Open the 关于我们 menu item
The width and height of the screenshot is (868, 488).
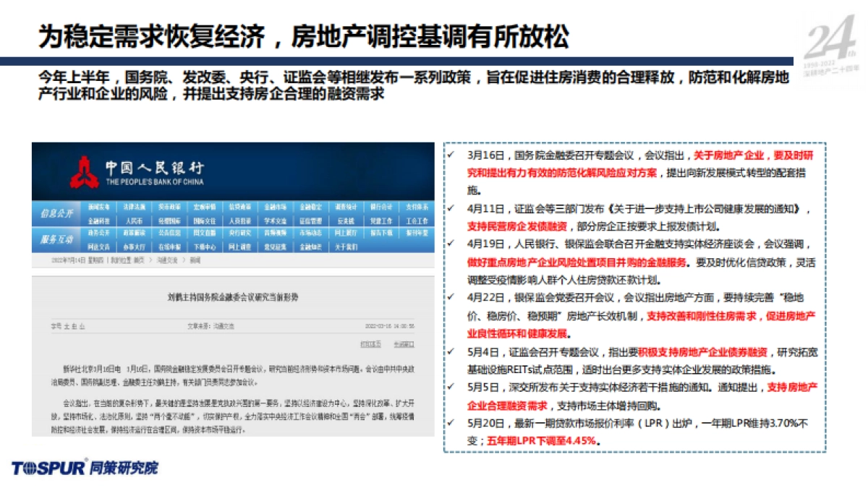pos(348,248)
